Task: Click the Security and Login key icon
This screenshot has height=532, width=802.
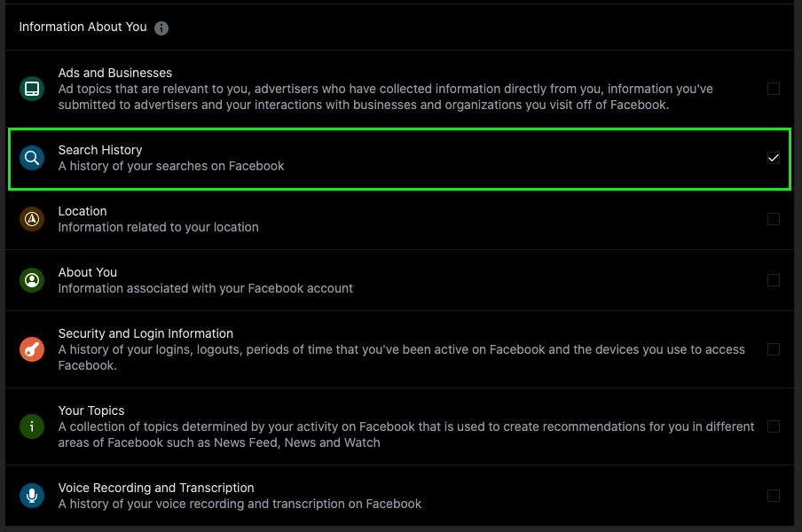Action: (32, 349)
